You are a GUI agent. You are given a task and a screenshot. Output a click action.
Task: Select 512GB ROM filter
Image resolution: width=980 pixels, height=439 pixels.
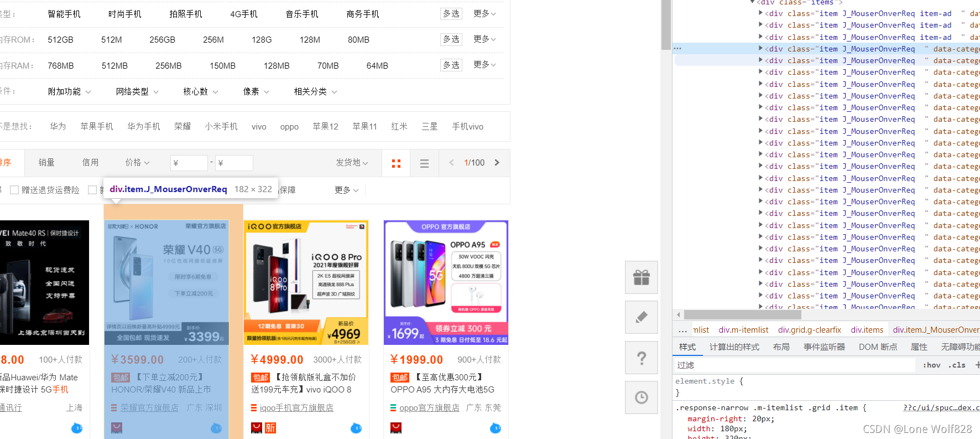[60, 40]
